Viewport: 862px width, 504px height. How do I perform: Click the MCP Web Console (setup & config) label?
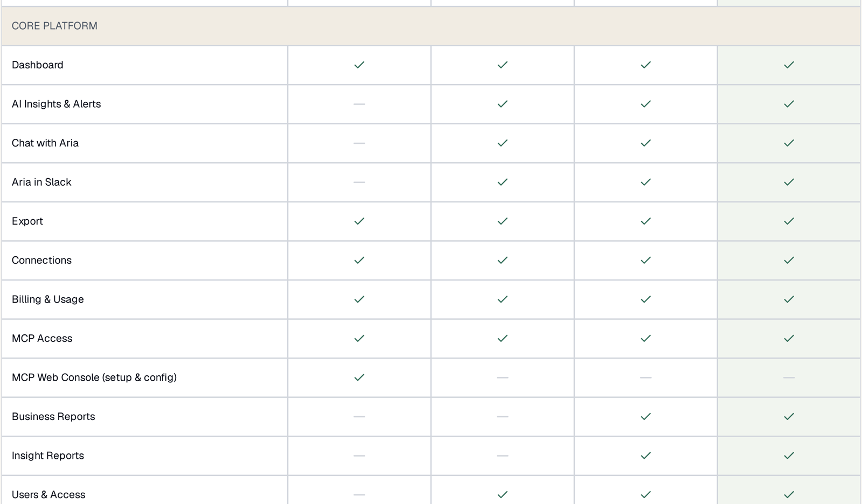[94, 377]
